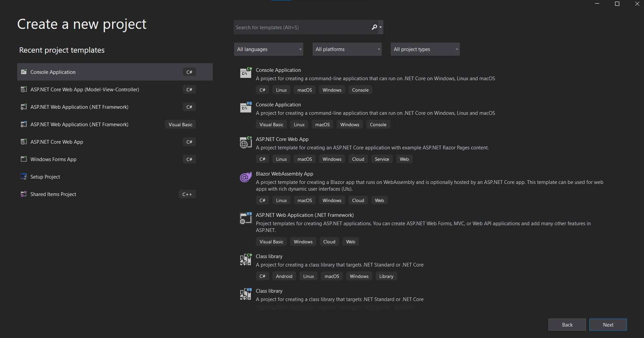Screen dimensions: 644x338
Task: Click recent Setup Project icon
Action: [24, 177]
